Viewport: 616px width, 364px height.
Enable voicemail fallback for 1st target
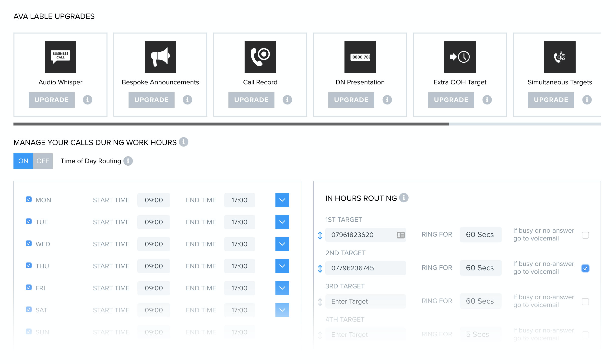[x=585, y=235]
